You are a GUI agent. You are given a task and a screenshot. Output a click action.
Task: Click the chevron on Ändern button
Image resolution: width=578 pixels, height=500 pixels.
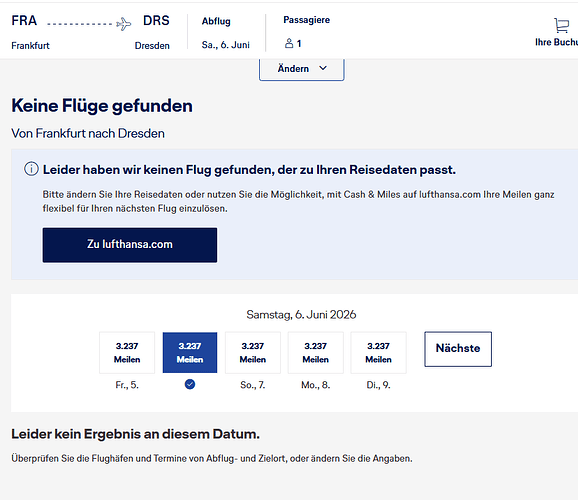(323, 68)
